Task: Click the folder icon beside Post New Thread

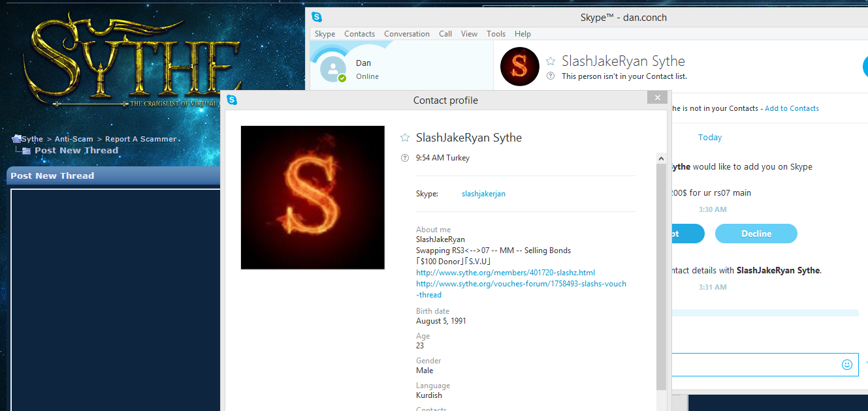Action: tap(26, 151)
